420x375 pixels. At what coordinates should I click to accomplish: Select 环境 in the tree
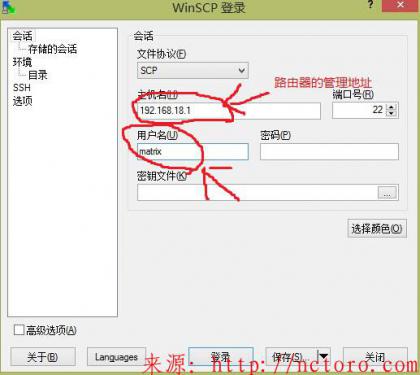[22, 62]
